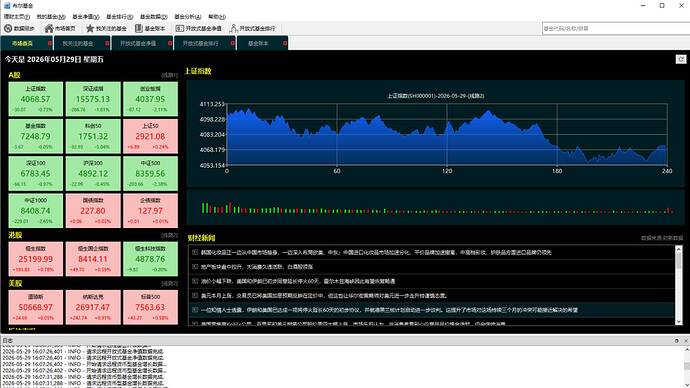Open the 帮助 menu
This screenshot has height=388, width=690.
217,17
